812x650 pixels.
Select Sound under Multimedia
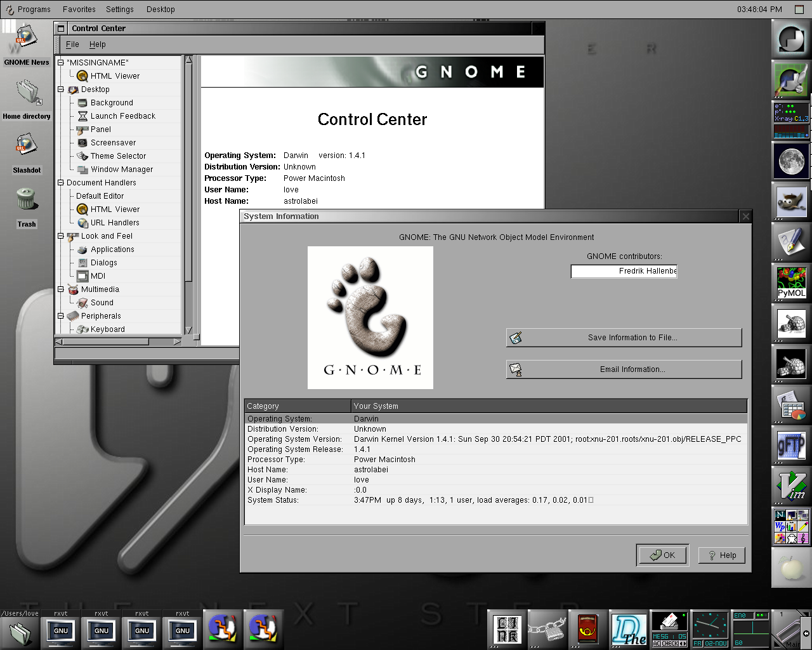click(101, 303)
